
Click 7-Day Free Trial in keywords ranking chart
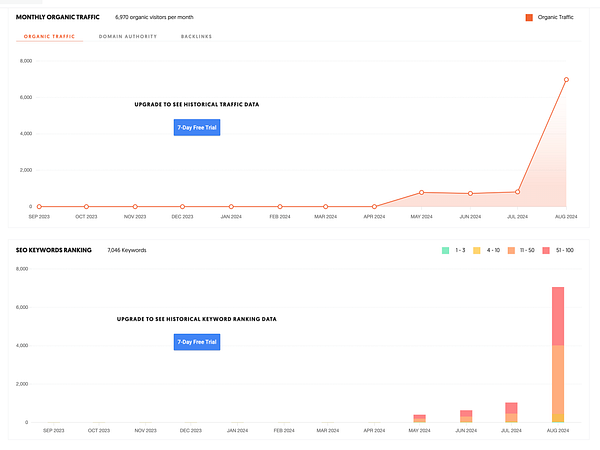pyautogui.click(x=197, y=342)
